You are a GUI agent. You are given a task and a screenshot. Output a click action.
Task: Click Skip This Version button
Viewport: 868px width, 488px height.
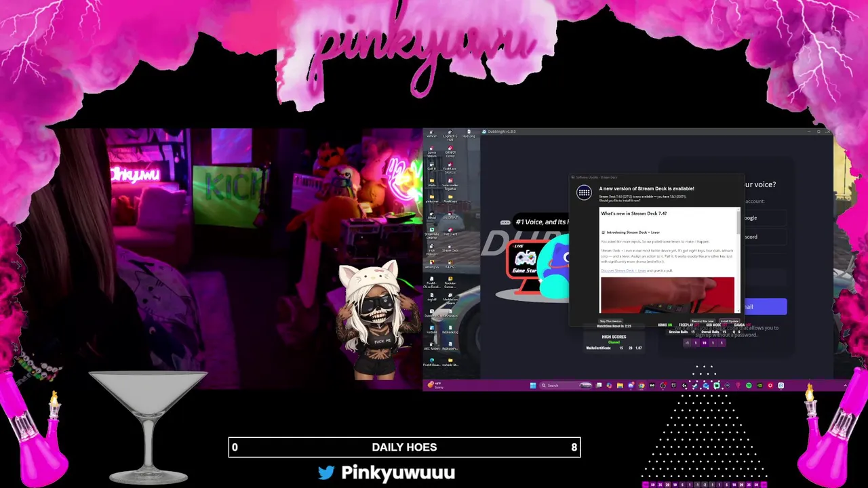[x=610, y=321]
